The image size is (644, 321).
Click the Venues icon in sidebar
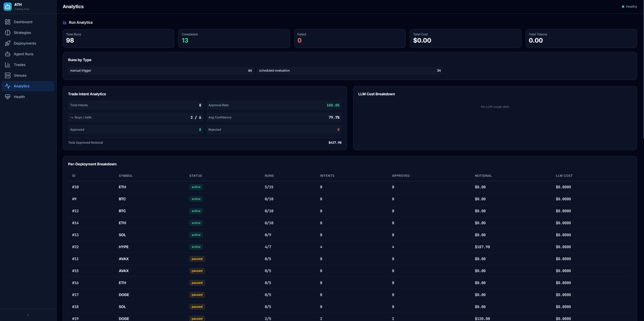[x=8, y=75]
